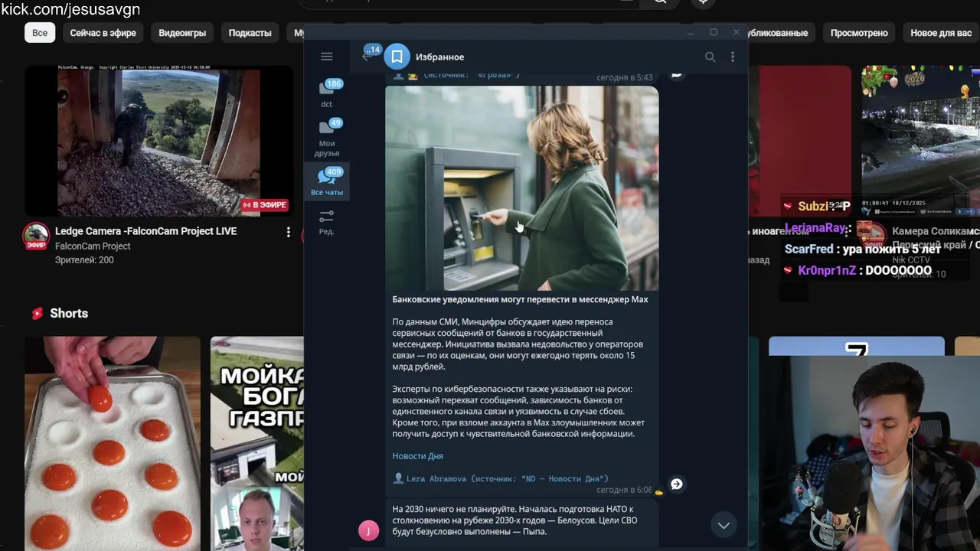Select the Новое для вас chip

coord(941,33)
